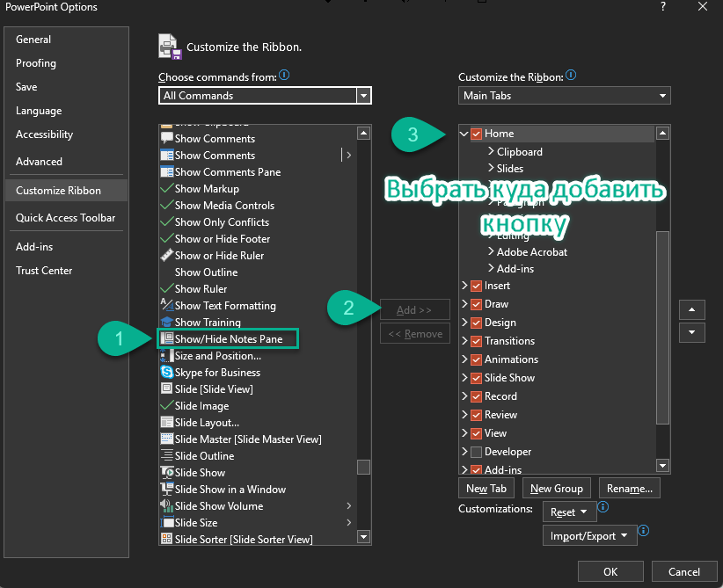The image size is (723, 588).
Task: Uncheck the Review tab checkbox
Action: (477, 415)
